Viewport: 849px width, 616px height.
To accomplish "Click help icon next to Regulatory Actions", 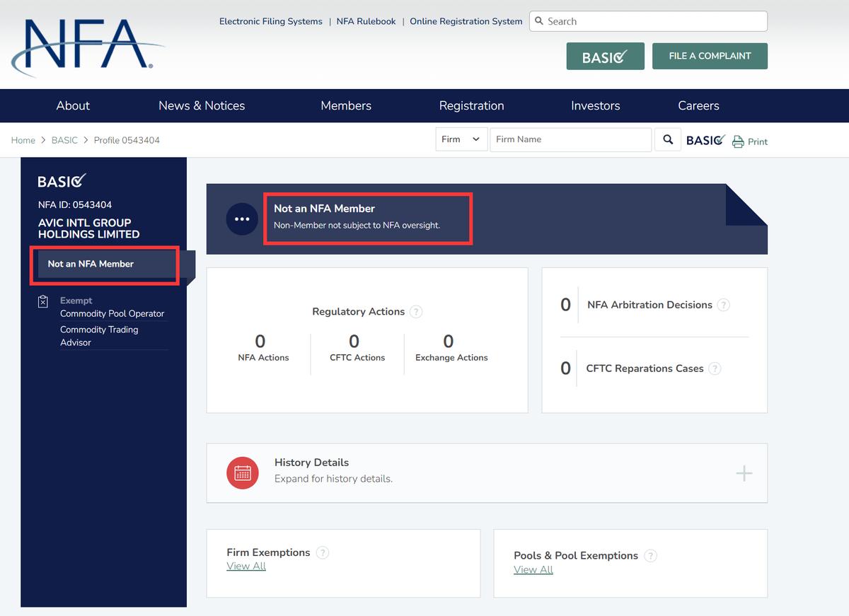I will tap(416, 312).
